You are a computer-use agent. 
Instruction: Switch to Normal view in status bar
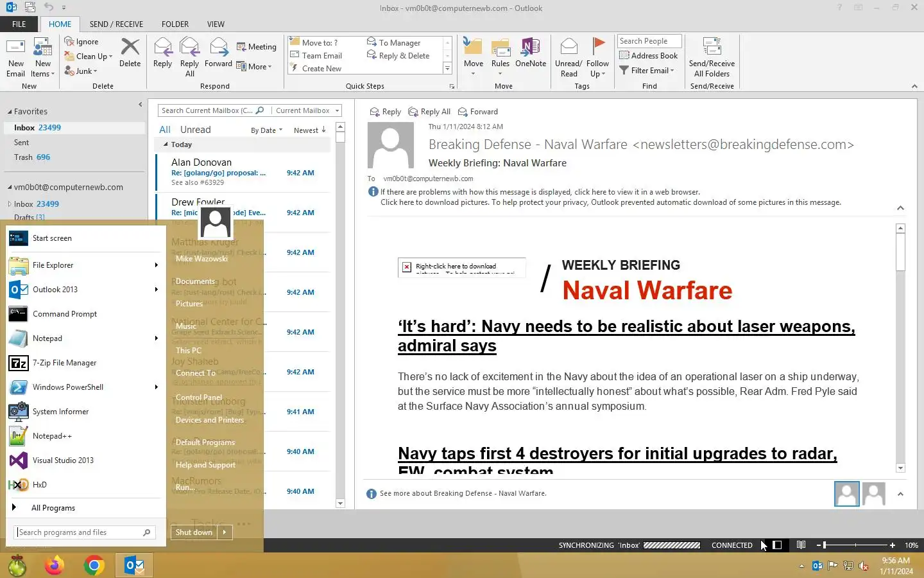(x=777, y=545)
